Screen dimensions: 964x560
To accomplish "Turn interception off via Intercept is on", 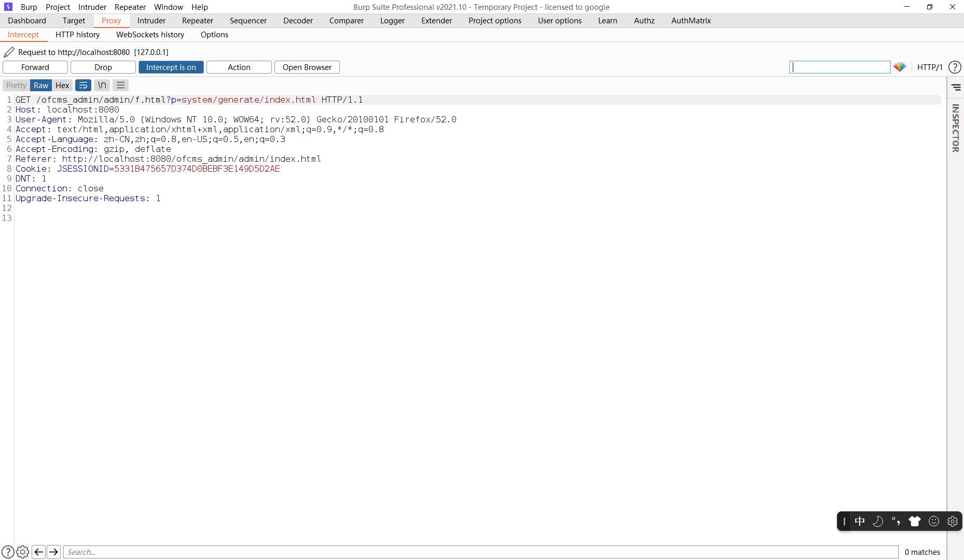I will pyautogui.click(x=171, y=67).
